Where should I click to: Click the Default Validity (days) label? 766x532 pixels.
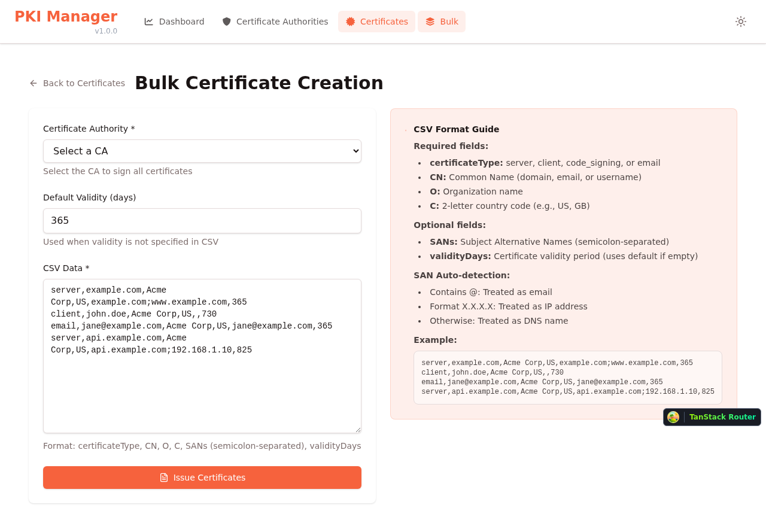(x=90, y=197)
